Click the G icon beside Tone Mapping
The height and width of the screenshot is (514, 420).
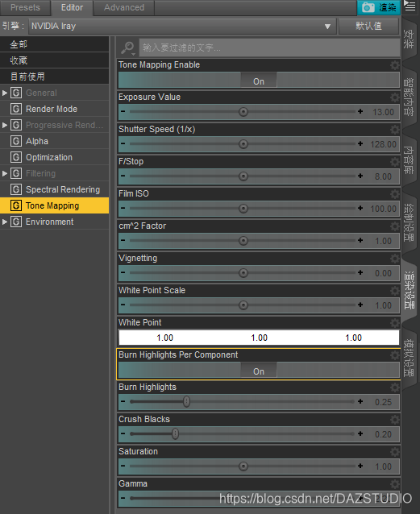coord(16,205)
